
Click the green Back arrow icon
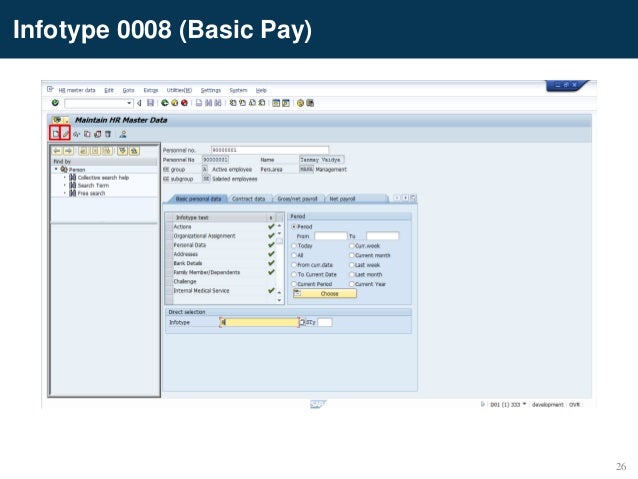164,103
